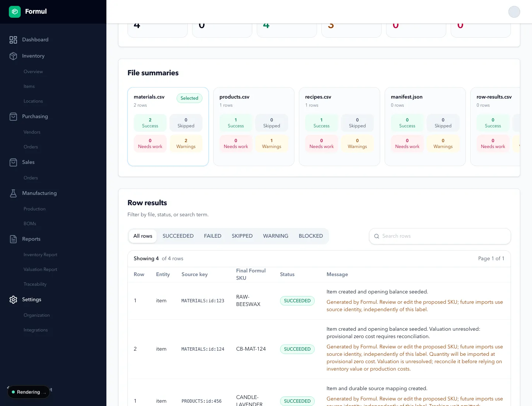Filter rows by WARNING

tap(276, 236)
